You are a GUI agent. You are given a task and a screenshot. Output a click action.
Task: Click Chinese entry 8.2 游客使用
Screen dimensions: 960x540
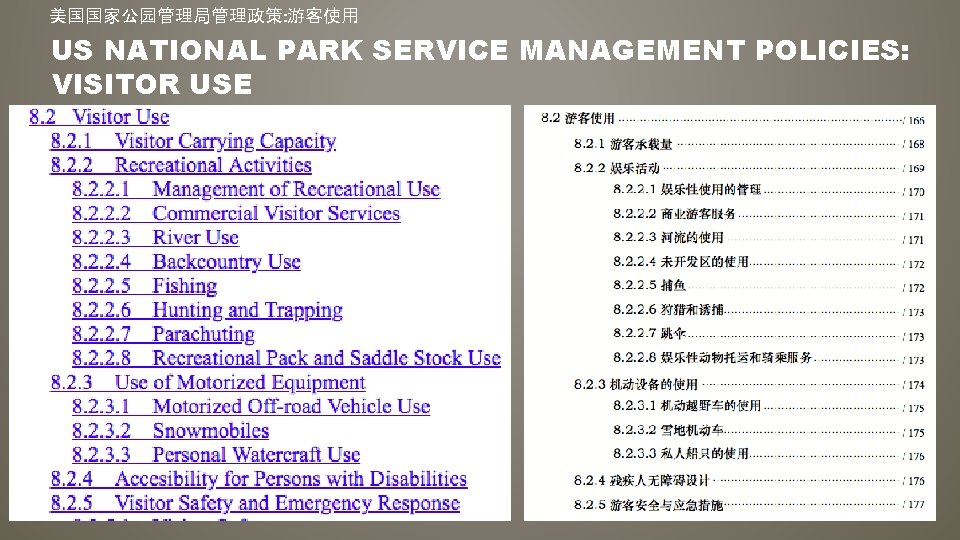[x=577, y=118]
